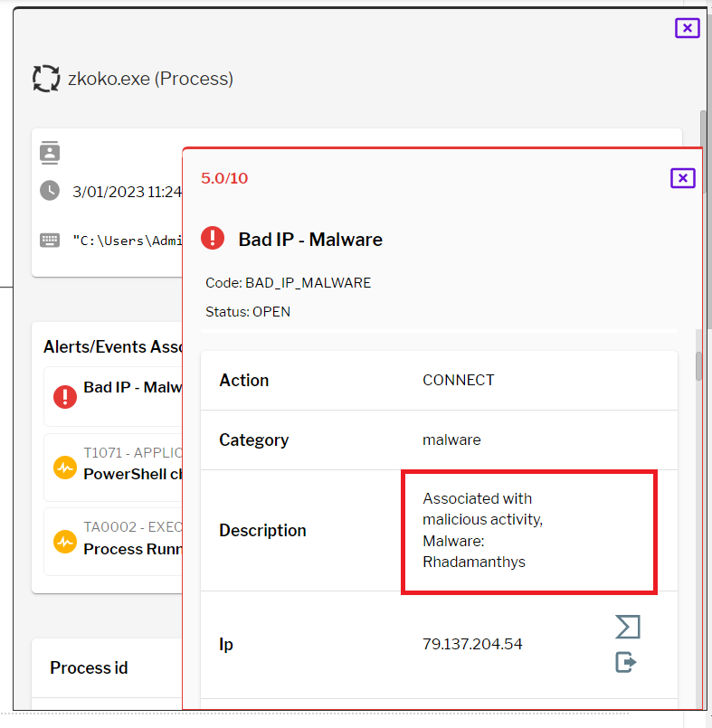This screenshot has width=712, height=728.
Task: Click the export arrow icon below sigma
Action: tap(626, 663)
